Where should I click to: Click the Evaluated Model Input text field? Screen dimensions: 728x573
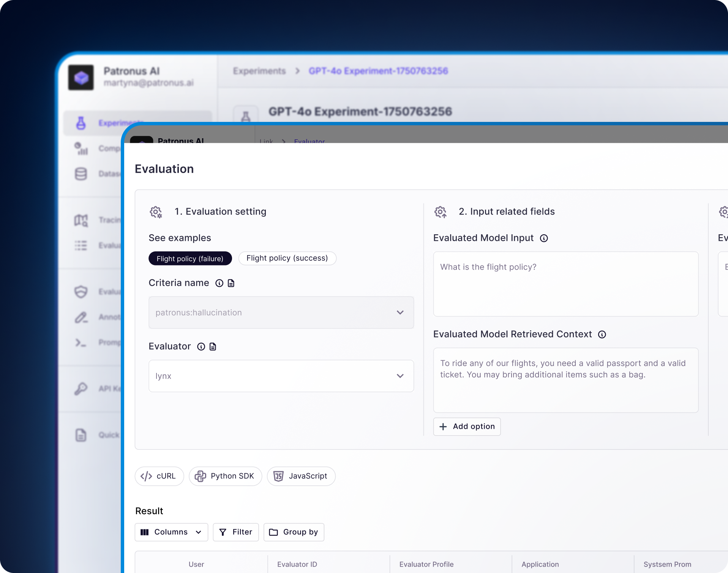[566, 284]
